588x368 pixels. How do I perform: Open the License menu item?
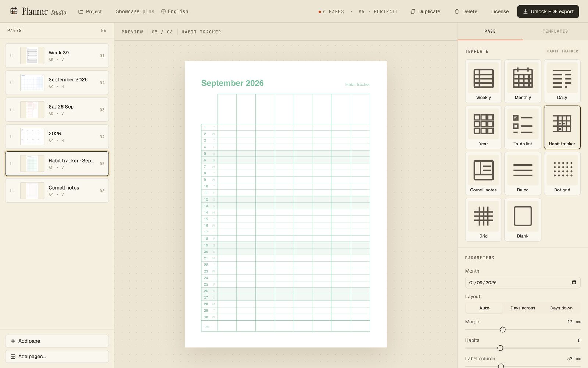[500, 11]
